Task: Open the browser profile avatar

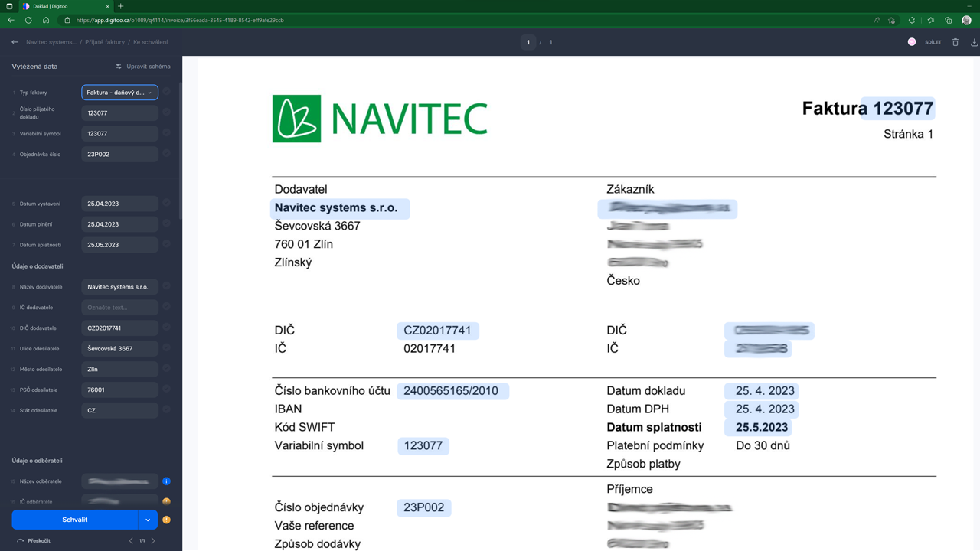Action: tap(967, 20)
